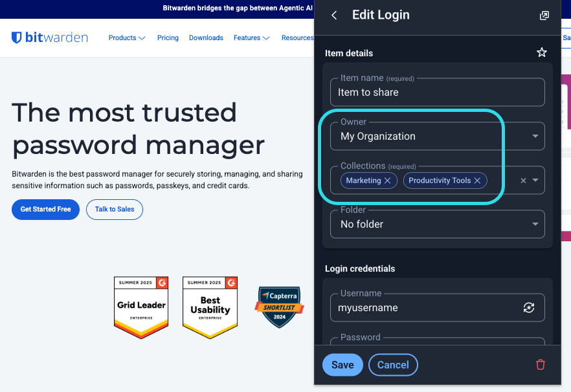Image resolution: width=571 pixels, height=392 pixels.
Task: Expand the Collections dropdown arrow
Action: tap(535, 180)
